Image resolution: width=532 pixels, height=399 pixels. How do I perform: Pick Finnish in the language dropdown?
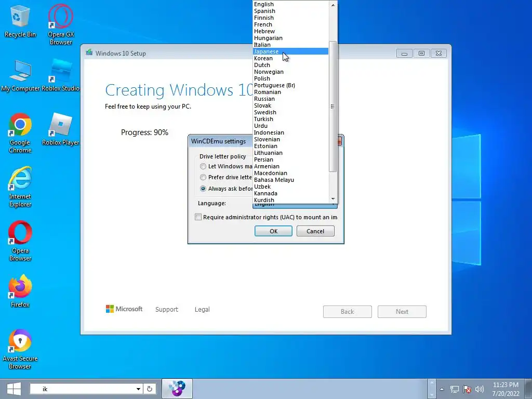tap(290, 18)
